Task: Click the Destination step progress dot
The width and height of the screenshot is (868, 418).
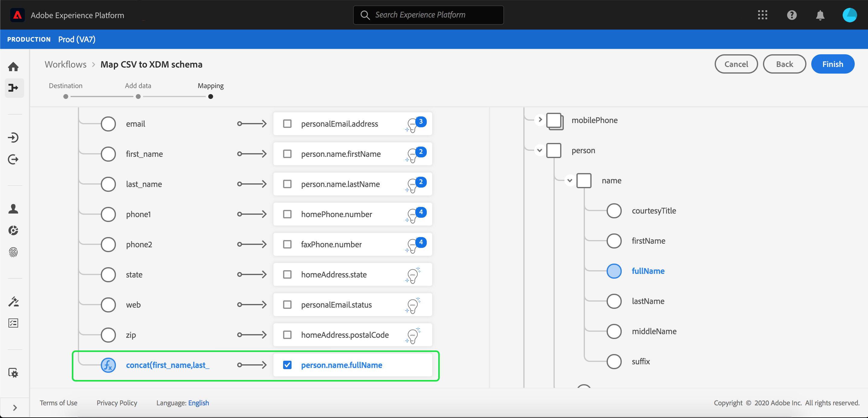Action: (x=66, y=97)
